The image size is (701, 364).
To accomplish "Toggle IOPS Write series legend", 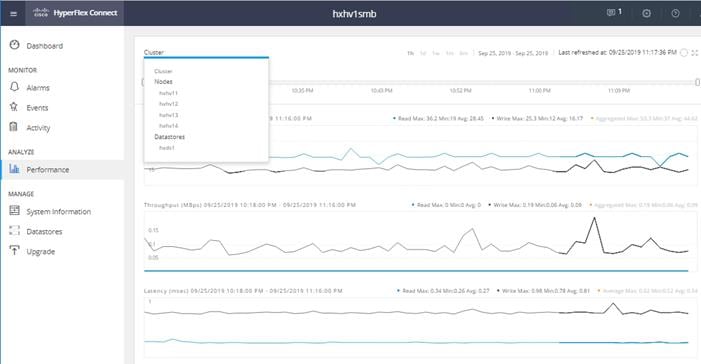I will click(537, 119).
